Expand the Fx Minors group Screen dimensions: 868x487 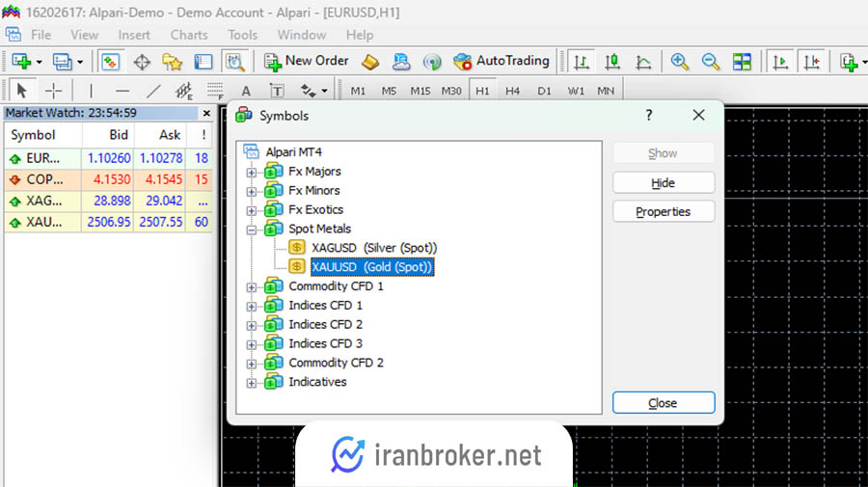coord(252,192)
